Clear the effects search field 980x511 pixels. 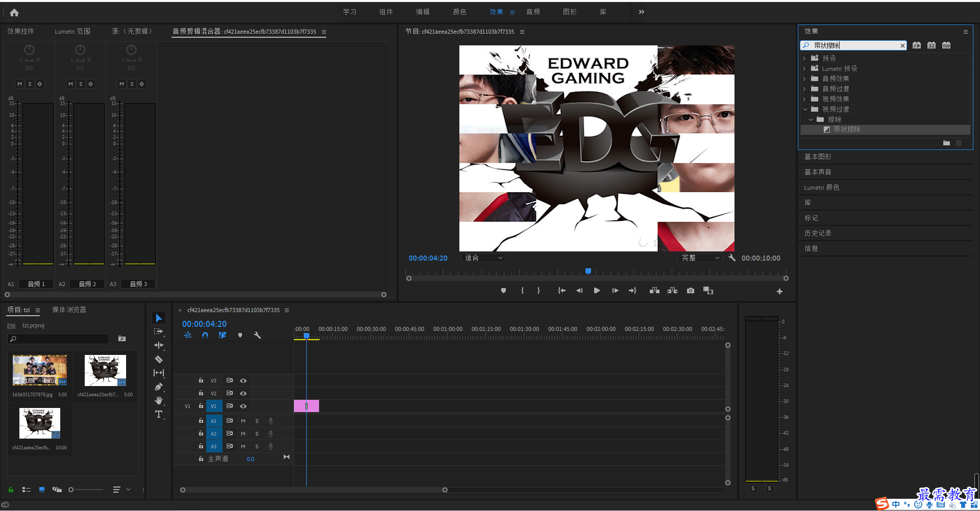pos(902,46)
